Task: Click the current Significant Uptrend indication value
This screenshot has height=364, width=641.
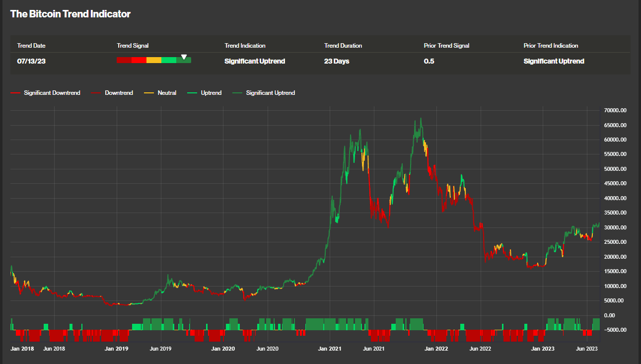Action: (x=255, y=61)
